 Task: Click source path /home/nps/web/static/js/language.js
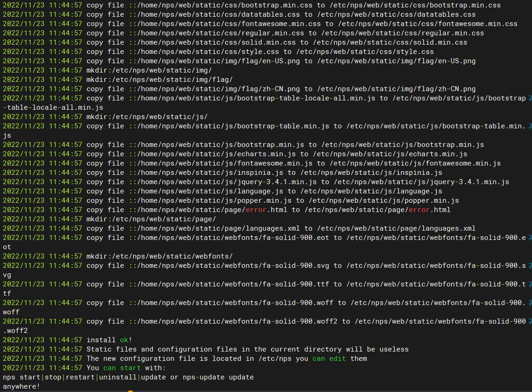pos(210,191)
